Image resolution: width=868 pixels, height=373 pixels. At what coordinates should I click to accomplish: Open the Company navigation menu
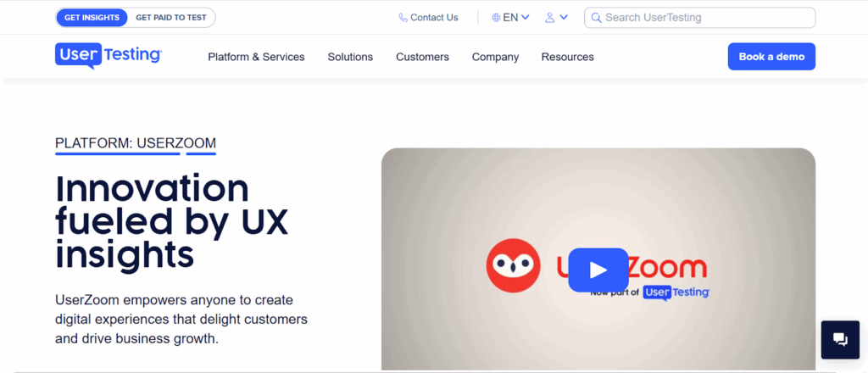(495, 57)
